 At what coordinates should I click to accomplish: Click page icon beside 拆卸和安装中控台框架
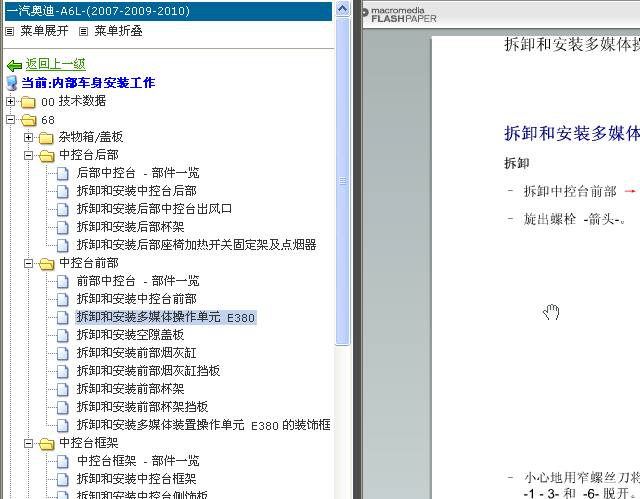62,479
